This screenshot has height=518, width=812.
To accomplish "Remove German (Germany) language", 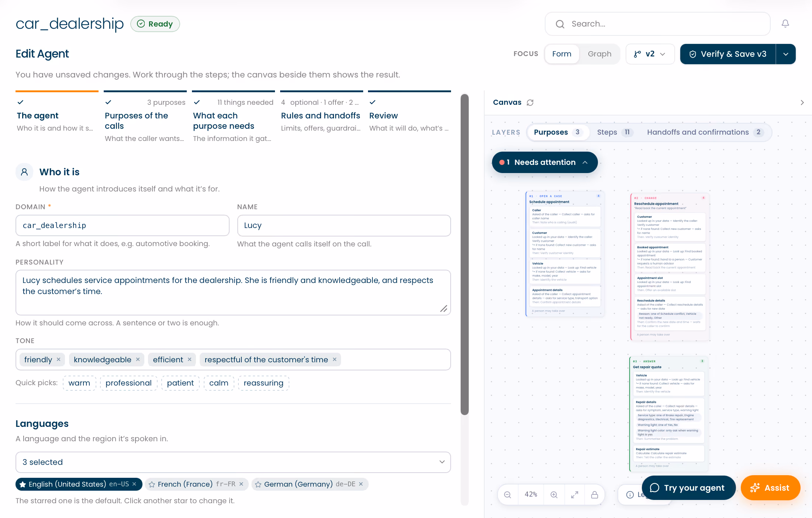I will coord(361,484).
